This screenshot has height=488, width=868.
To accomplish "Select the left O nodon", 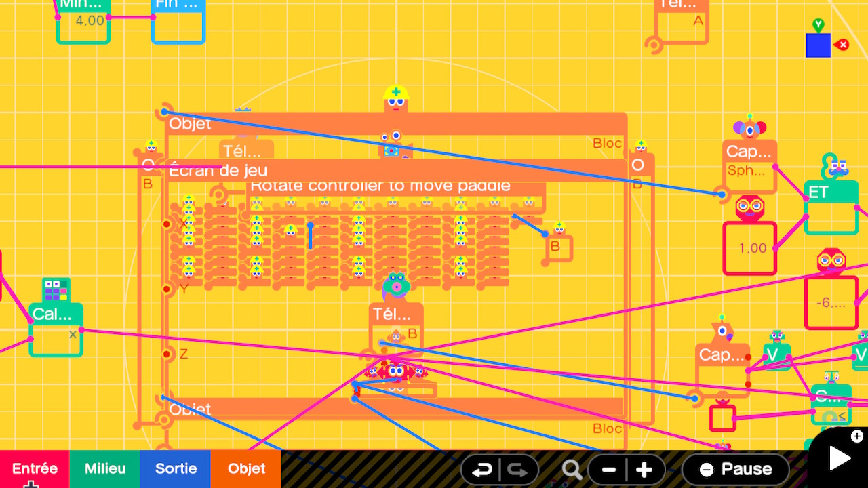I will point(148,165).
